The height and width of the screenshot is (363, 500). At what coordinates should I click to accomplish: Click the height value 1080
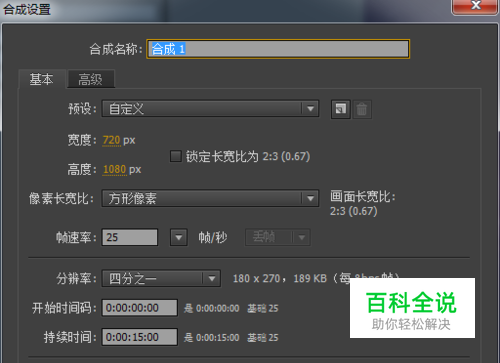click(x=115, y=169)
